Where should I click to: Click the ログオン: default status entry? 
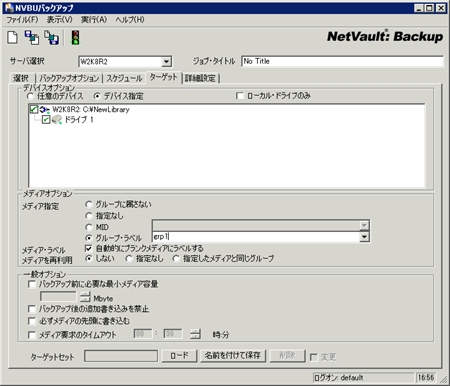tap(363, 378)
